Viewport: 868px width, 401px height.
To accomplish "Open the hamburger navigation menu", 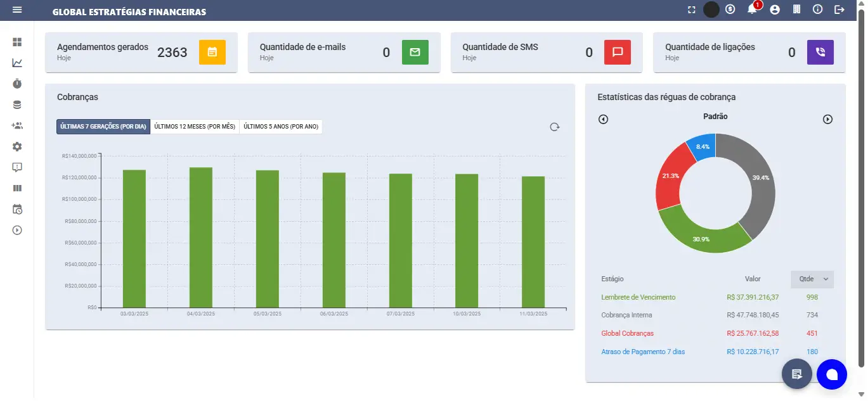I will point(17,10).
